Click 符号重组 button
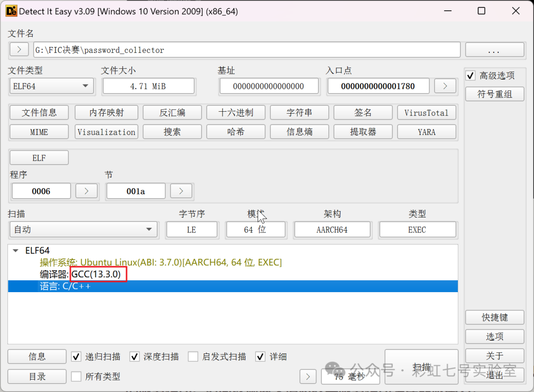Screen dimensions: 534x392 pos(494,94)
